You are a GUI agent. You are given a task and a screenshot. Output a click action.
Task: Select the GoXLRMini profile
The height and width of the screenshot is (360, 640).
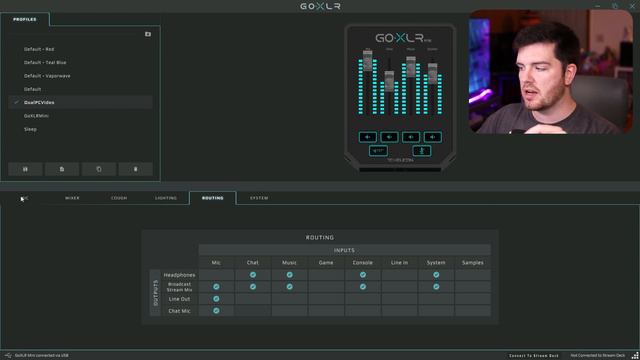pos(80,116)
